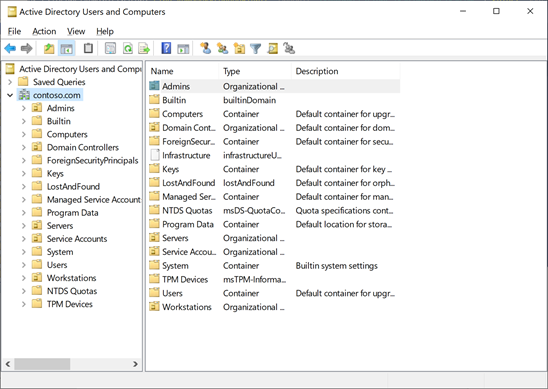Click the Domain Controllers OU icon in tree
This screenshot has width=548, height=389.
point(37,147)
